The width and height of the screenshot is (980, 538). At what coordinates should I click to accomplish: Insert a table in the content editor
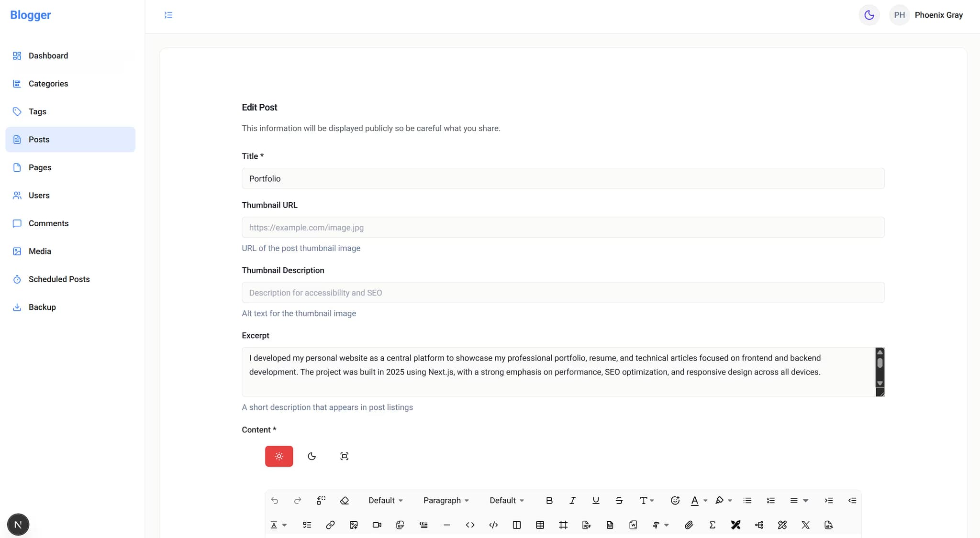point(540,525)
